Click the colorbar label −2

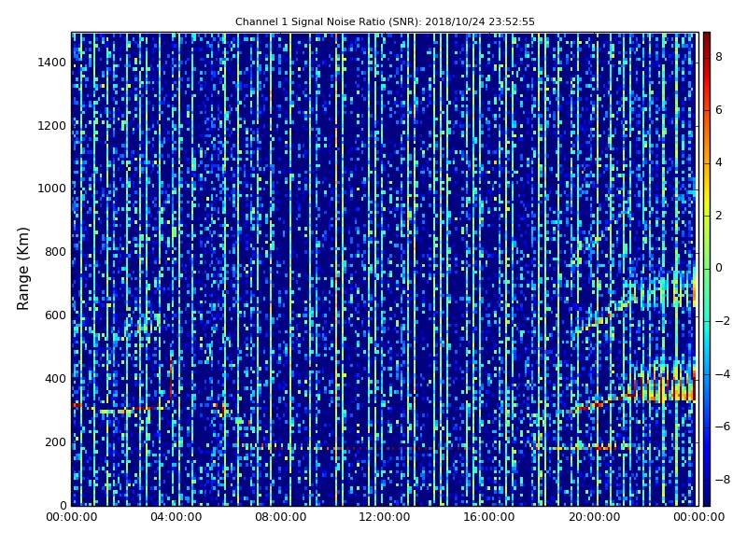coord(723,321)
